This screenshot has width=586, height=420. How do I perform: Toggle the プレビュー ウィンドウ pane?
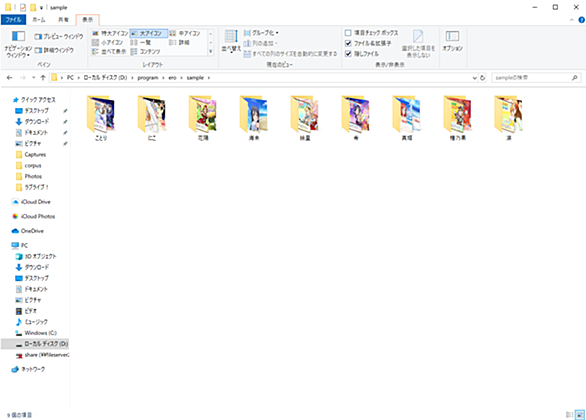click(59, 37)
